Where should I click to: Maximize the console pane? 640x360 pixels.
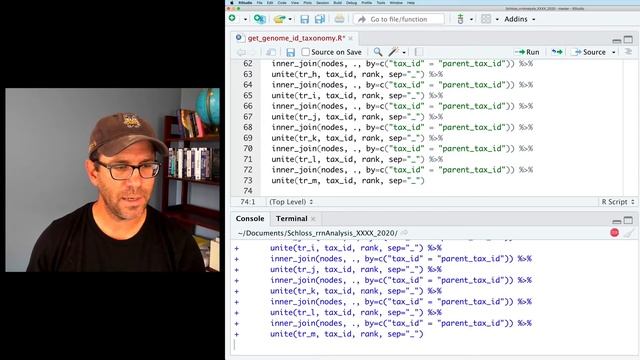628,220
